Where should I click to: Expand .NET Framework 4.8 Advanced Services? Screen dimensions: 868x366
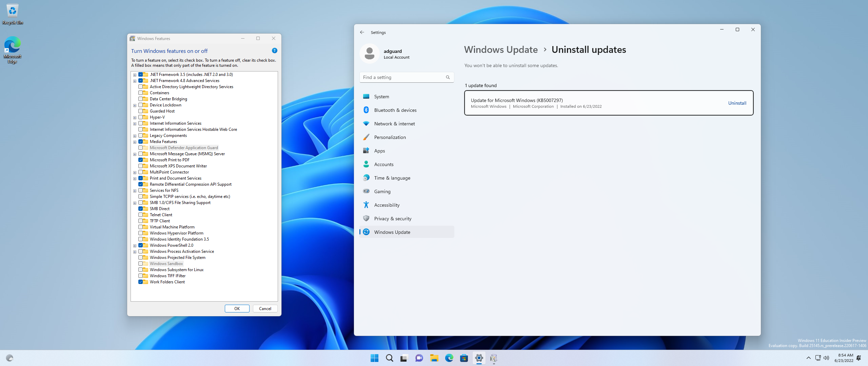135,81
